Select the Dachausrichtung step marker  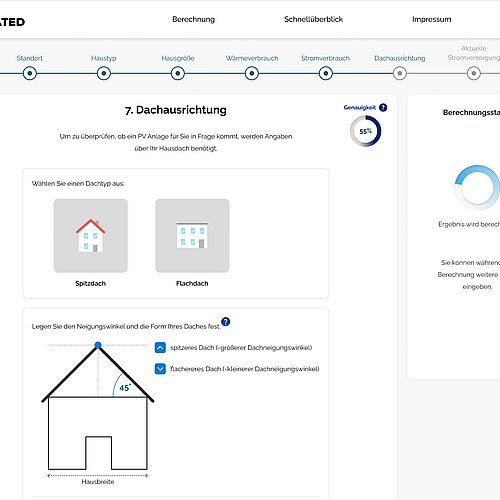pos(400,73)
